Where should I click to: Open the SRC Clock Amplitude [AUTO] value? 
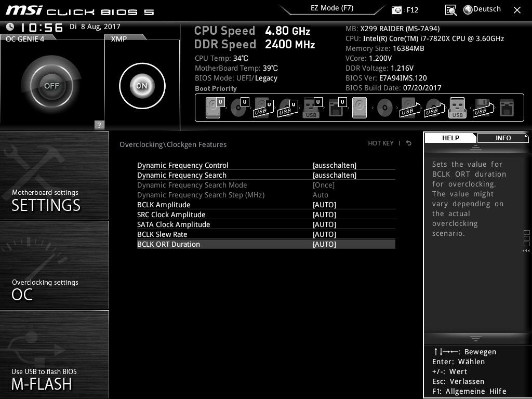click(x=324, y=215)
